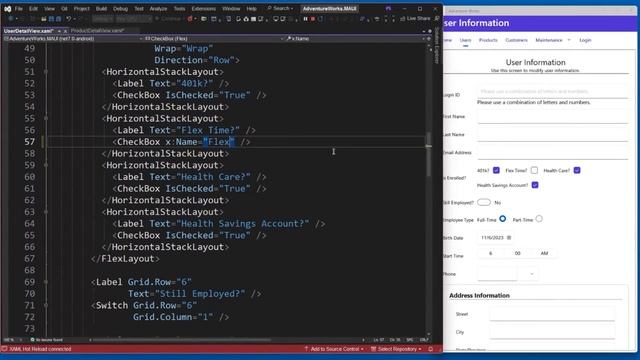Click the Solution Explorer side tab
The image size is (640, 360).
pos(436,46)
